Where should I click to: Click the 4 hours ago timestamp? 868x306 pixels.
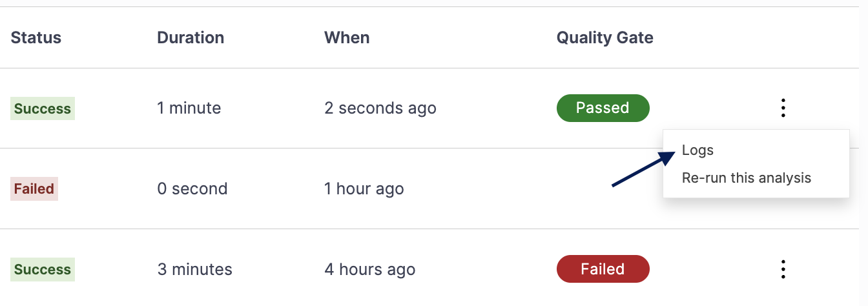369,269
